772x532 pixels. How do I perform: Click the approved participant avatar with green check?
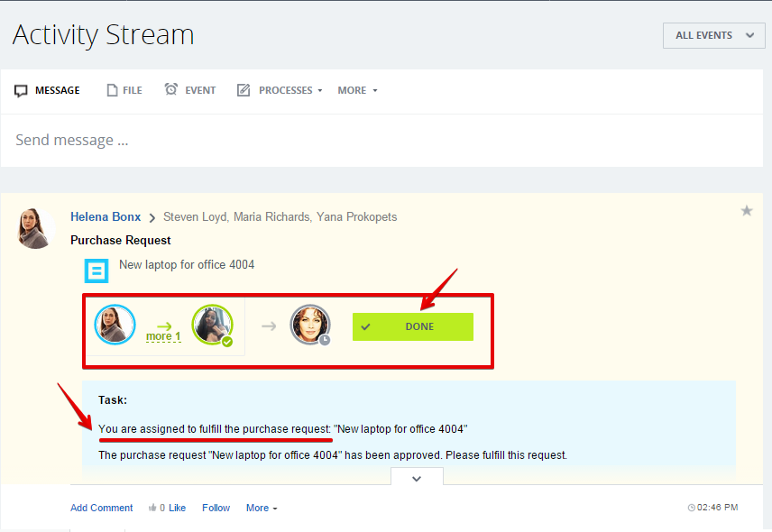[212, 325]
